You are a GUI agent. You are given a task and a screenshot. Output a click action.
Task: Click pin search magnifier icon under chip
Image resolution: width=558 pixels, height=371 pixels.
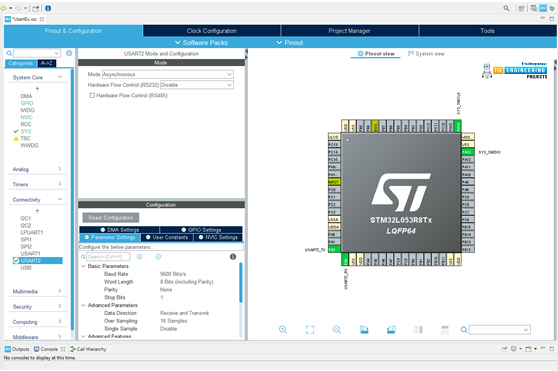coord(464,330)
